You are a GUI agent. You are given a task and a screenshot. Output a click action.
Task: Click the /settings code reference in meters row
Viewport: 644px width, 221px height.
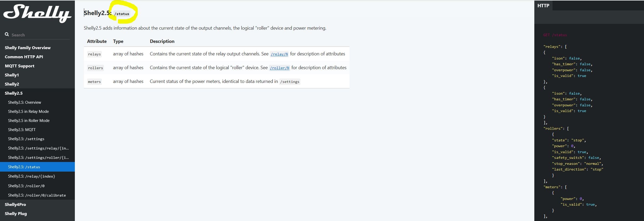tap(290, 82)
